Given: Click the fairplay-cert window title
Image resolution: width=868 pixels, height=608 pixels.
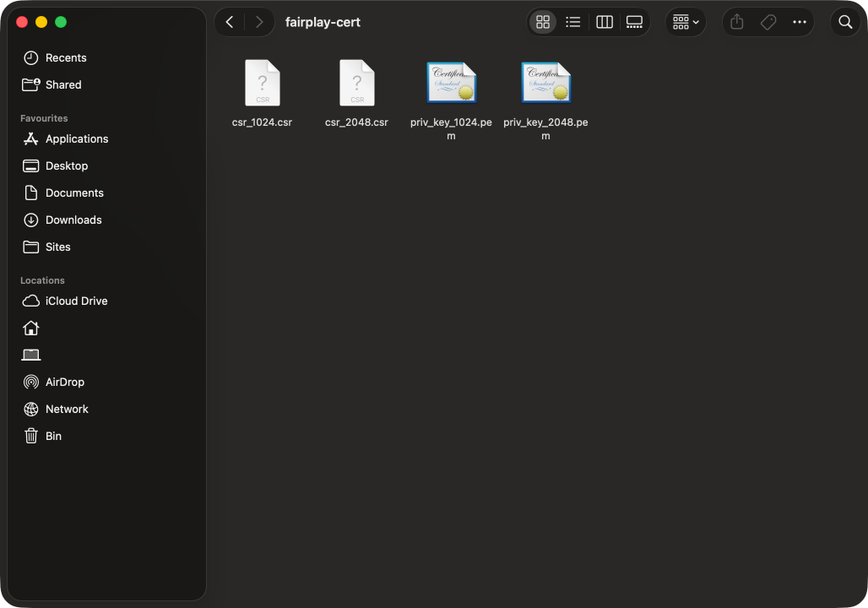Looking at the screenshot, I should click(323, 22).
